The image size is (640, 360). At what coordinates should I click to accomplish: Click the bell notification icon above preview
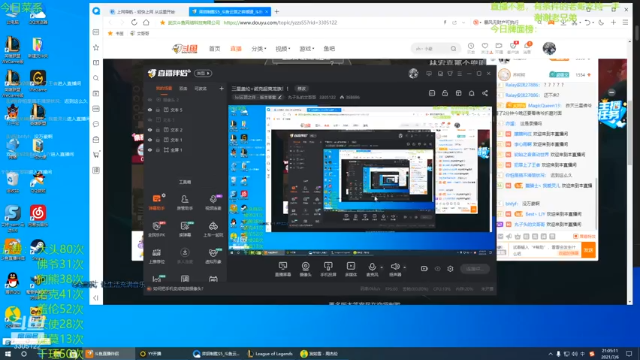(x=471, y=93)
